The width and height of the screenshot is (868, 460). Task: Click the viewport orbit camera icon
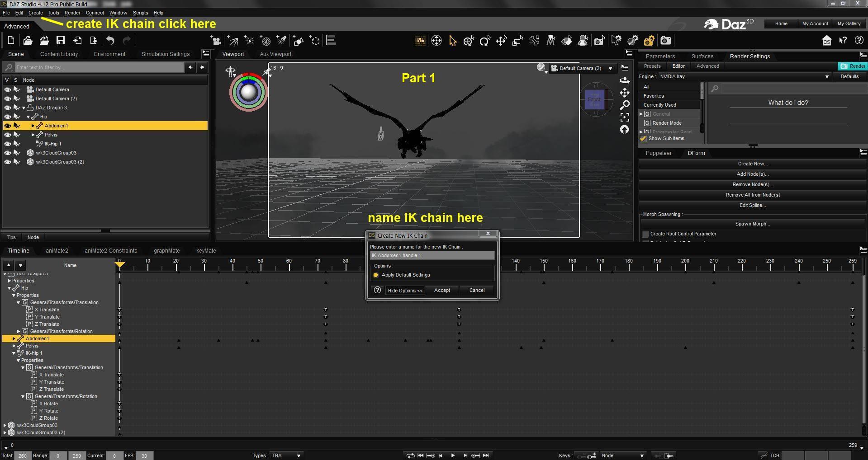click(x=625, y=80)
